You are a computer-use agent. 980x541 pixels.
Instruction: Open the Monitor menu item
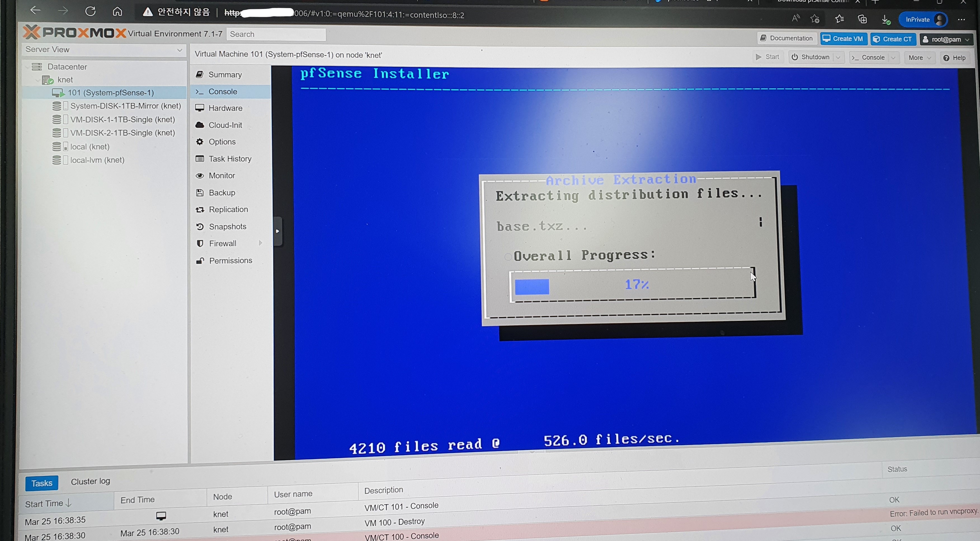222,175
